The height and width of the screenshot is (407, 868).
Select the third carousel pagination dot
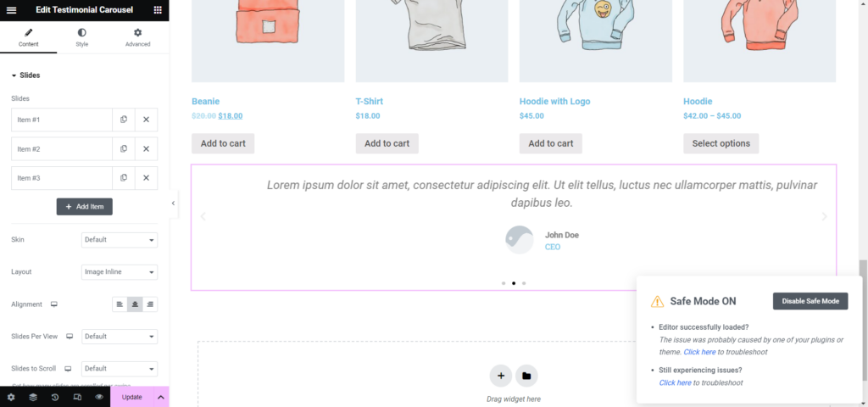pos(524,283)
